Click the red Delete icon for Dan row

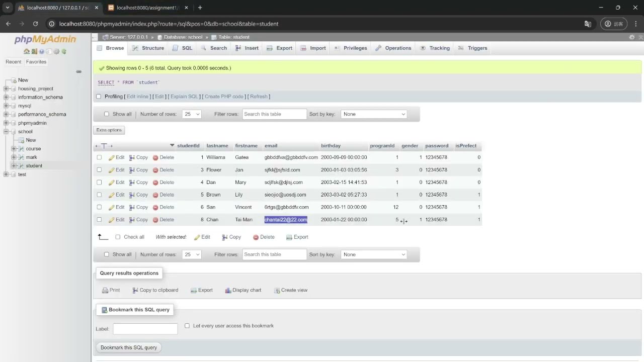[155, 183]
